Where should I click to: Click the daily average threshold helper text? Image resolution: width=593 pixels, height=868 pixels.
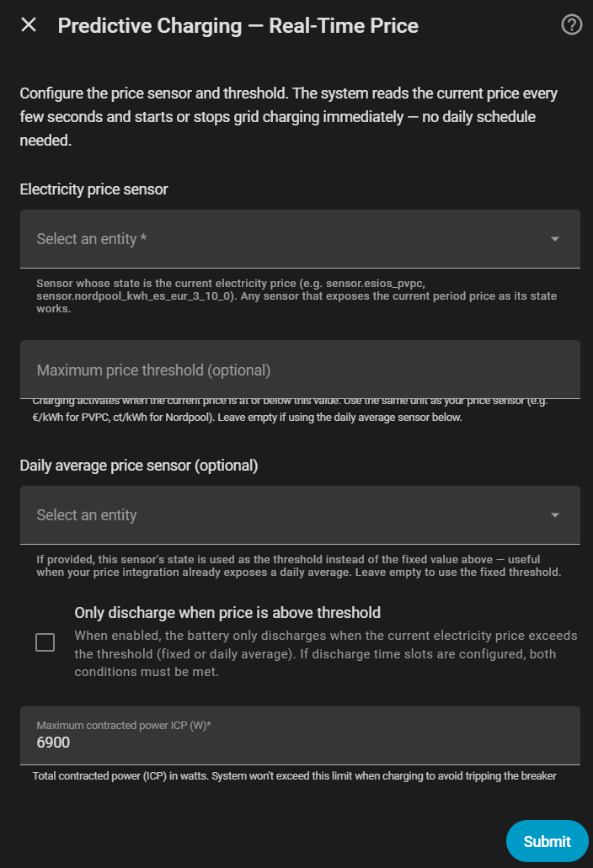coord(297,566)
